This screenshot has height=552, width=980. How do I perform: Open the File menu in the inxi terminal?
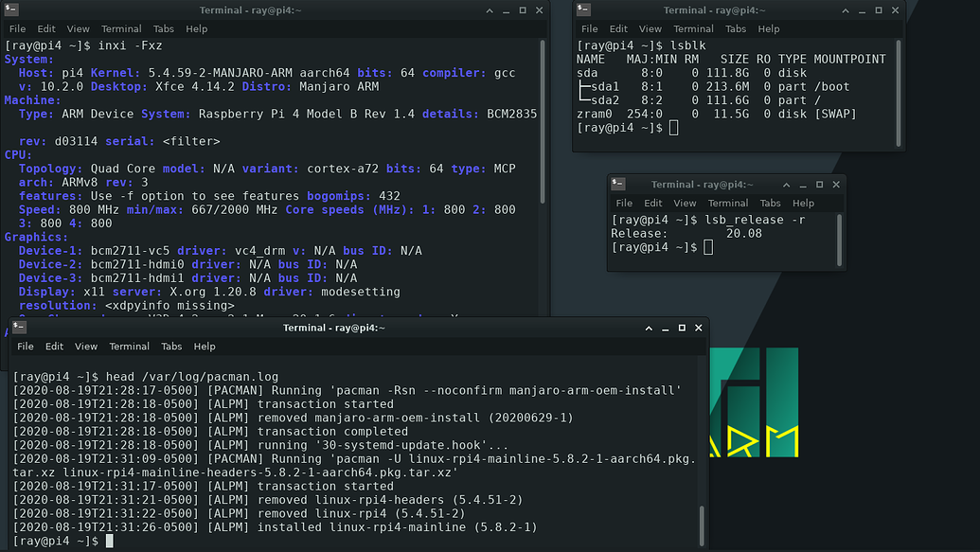(17, 28)
